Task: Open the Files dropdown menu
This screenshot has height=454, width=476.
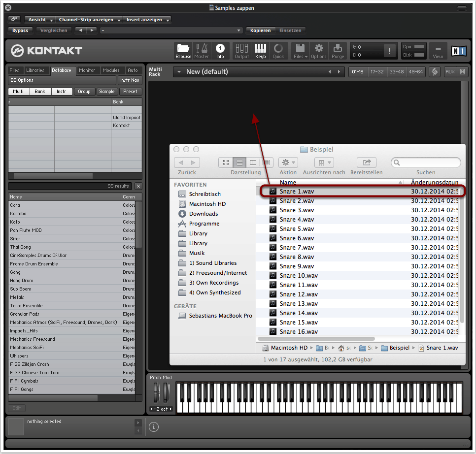Action: click(x=300, y=50)
